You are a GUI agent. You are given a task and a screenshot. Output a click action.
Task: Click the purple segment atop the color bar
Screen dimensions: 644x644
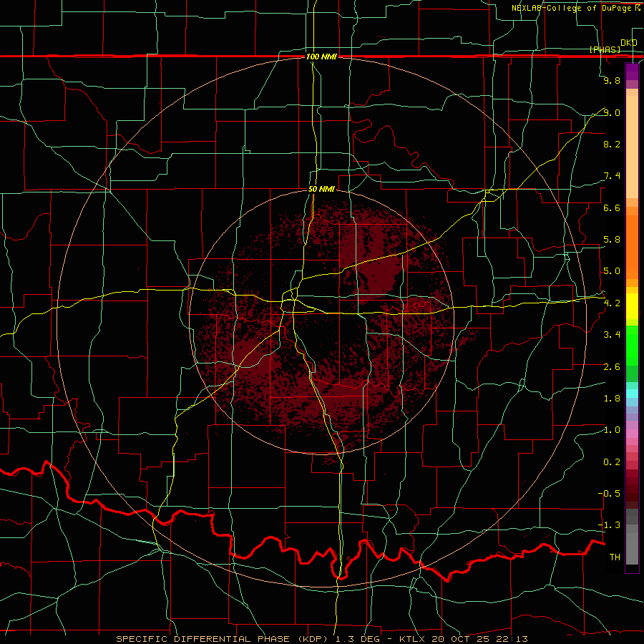pyautogui.click(x=632, y=72)
